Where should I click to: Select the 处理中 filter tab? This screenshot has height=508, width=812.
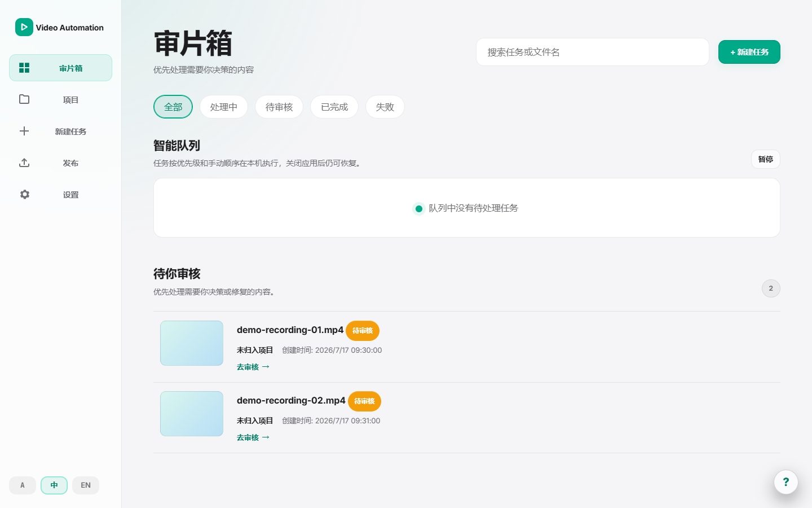224,107
